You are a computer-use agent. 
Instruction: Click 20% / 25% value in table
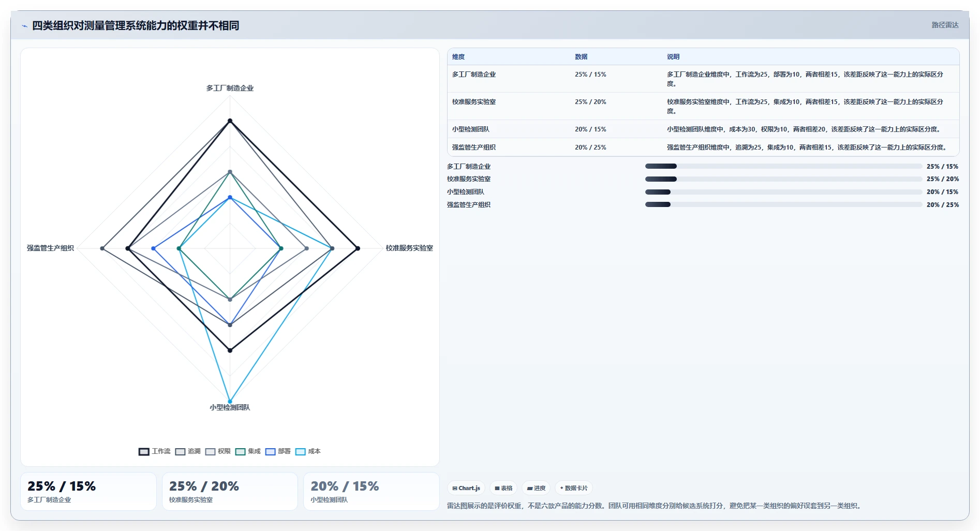pos(590,148)
